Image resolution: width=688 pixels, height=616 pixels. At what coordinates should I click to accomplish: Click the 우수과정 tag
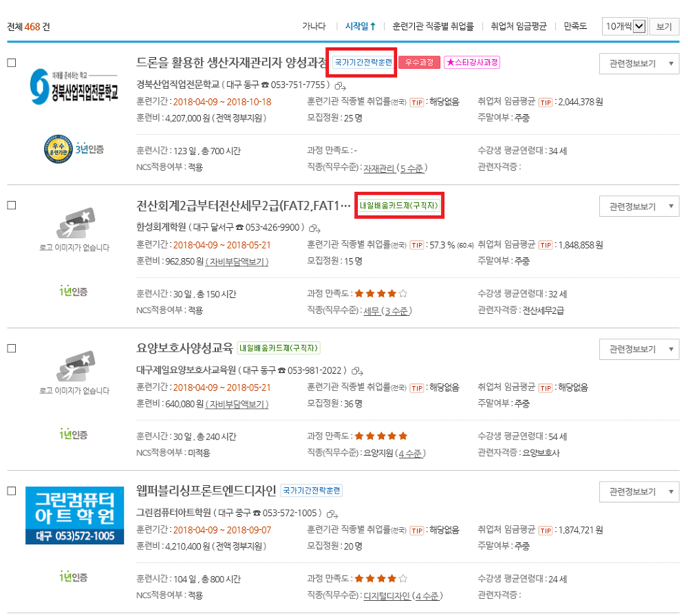pos(419,63)
